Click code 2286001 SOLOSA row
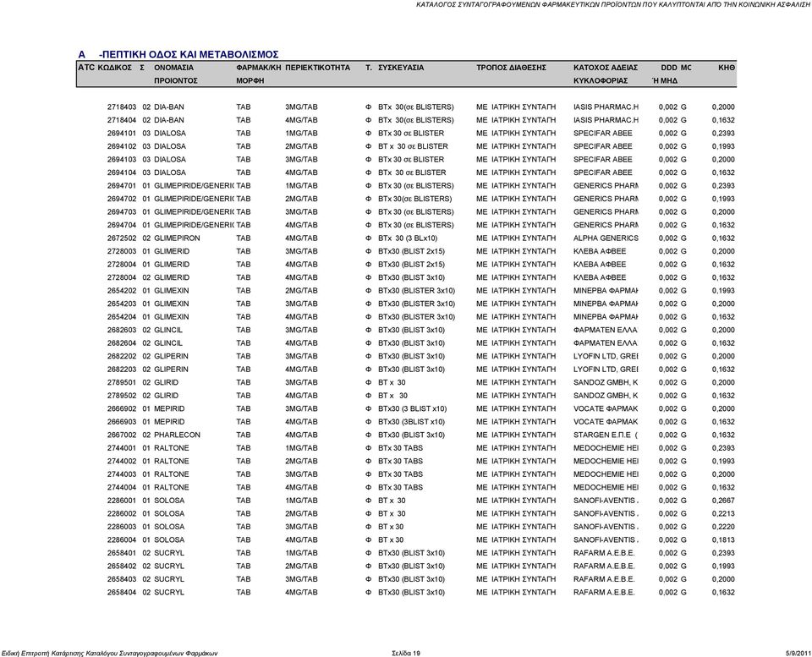The image size is (812, 657). [122, 501]
